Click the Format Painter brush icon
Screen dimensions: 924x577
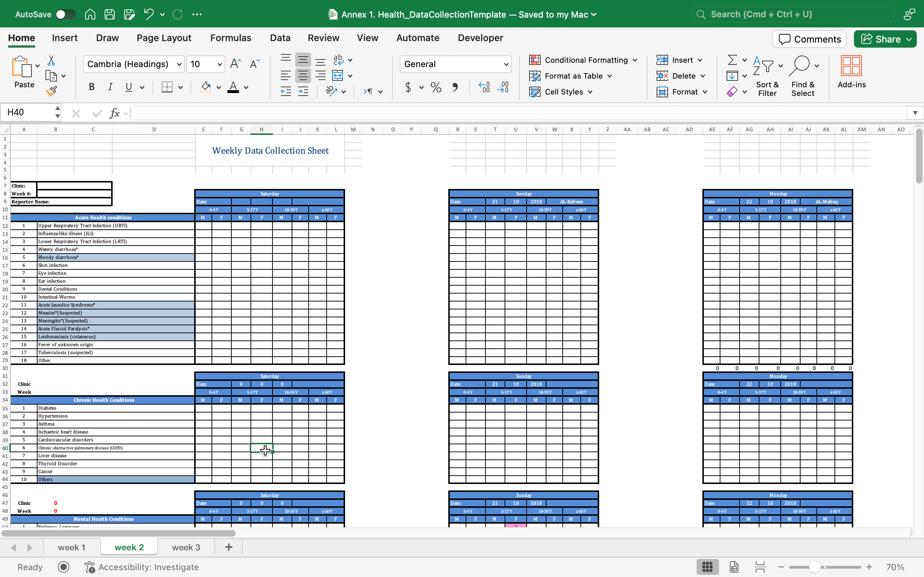[x=51, y=91]
